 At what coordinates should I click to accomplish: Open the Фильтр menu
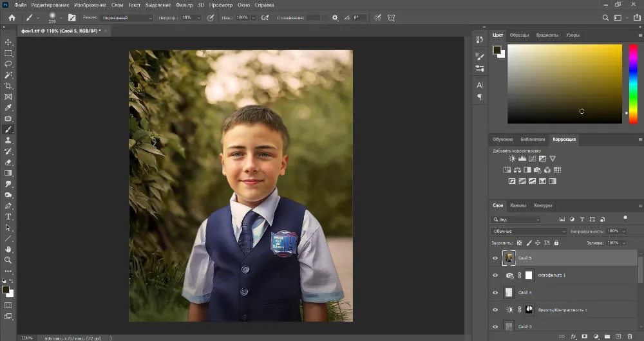click(184, 5)
